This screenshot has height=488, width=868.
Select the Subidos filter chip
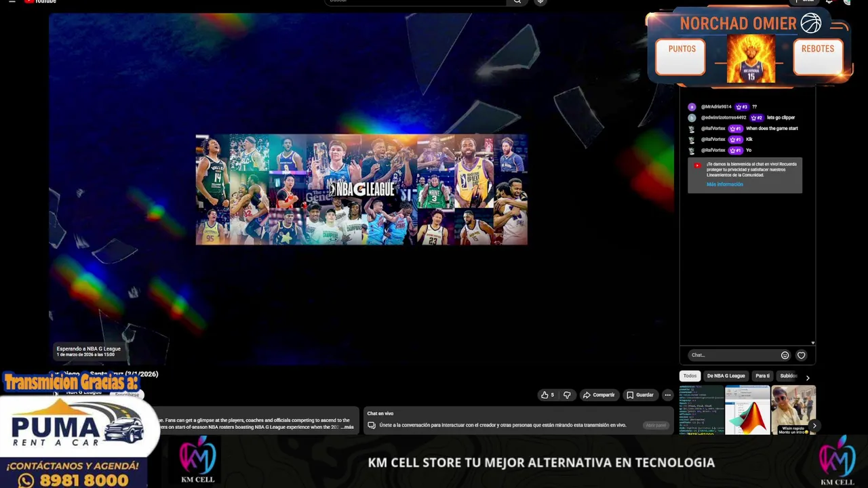click(789, 376)
